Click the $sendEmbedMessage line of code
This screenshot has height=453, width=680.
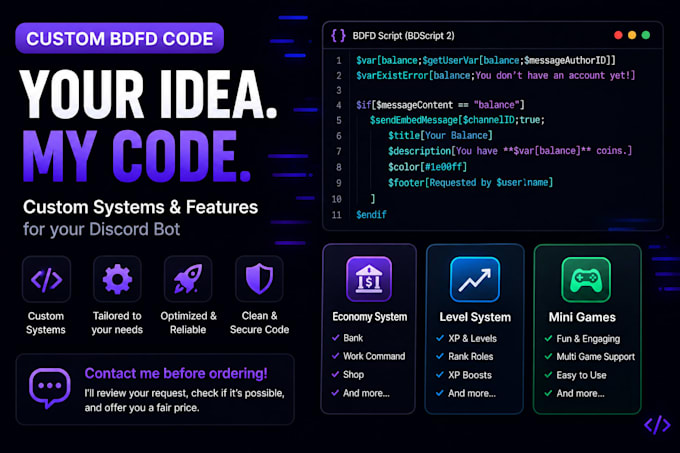click(x=457, y=120)
